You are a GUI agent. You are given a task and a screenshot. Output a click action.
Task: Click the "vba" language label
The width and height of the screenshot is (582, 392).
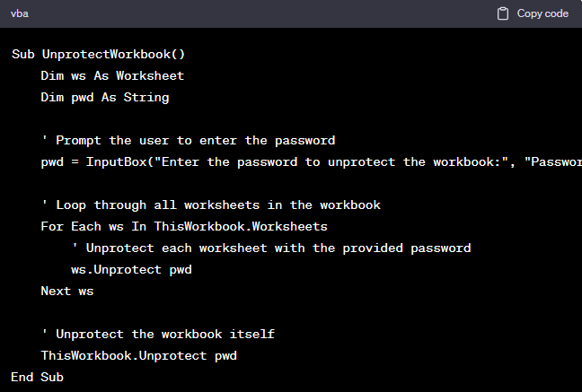pyautogui.click(x=20, y=13)
